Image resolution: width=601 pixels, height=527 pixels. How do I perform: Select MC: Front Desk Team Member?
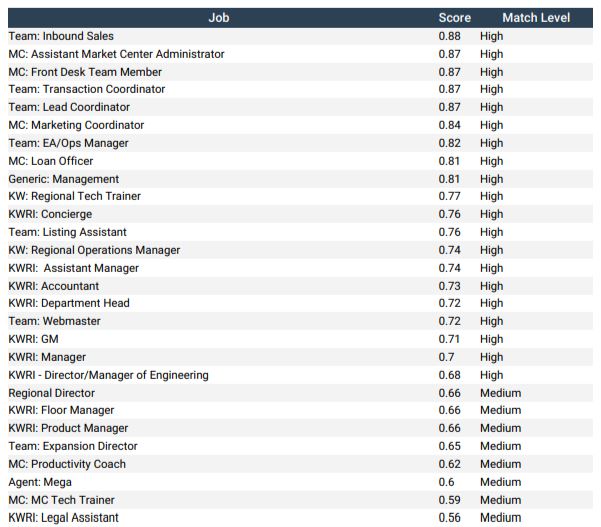click(300, 72)
